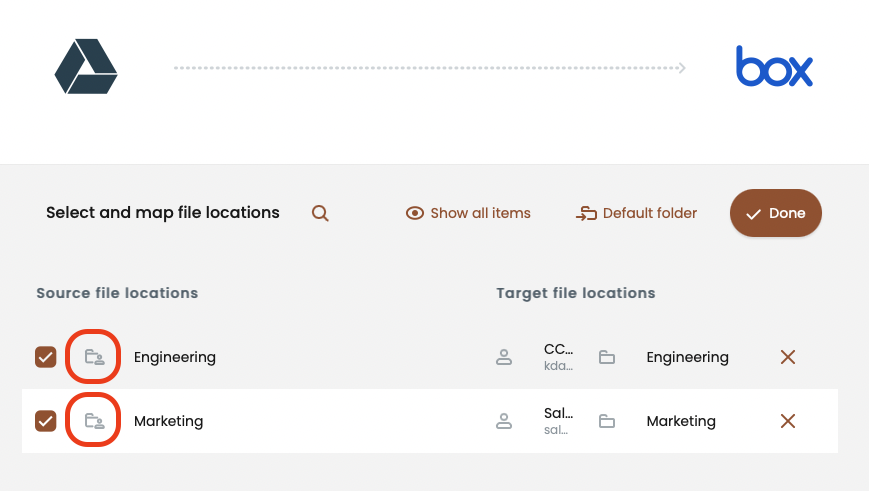
Task: Click Source file locations column header
Action: tap(117, 293)
